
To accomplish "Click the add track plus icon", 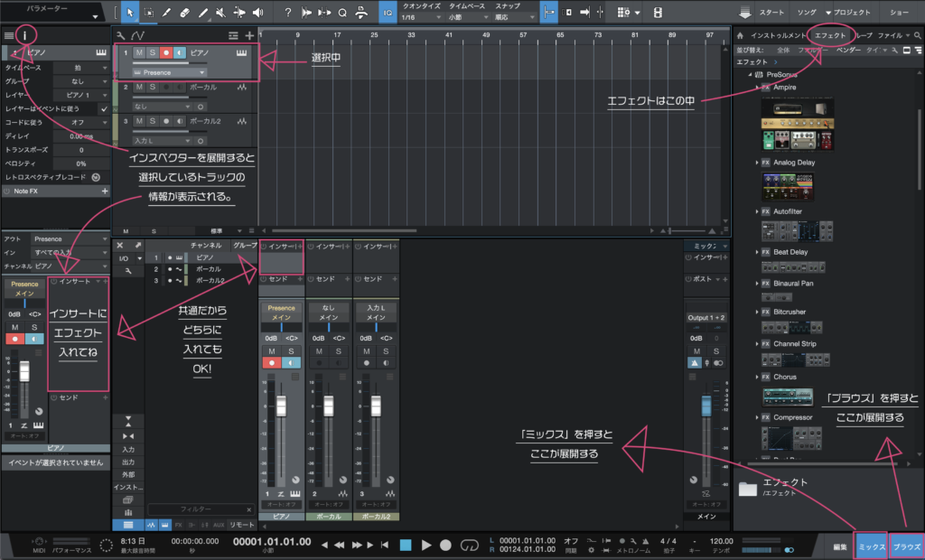I will coord(249,35).
